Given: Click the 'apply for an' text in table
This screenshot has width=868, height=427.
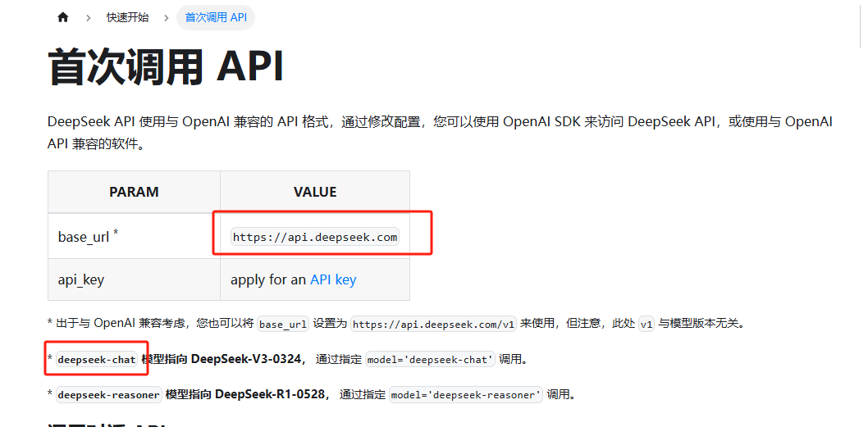Looking at the screenshot, I should click(268, 279).
